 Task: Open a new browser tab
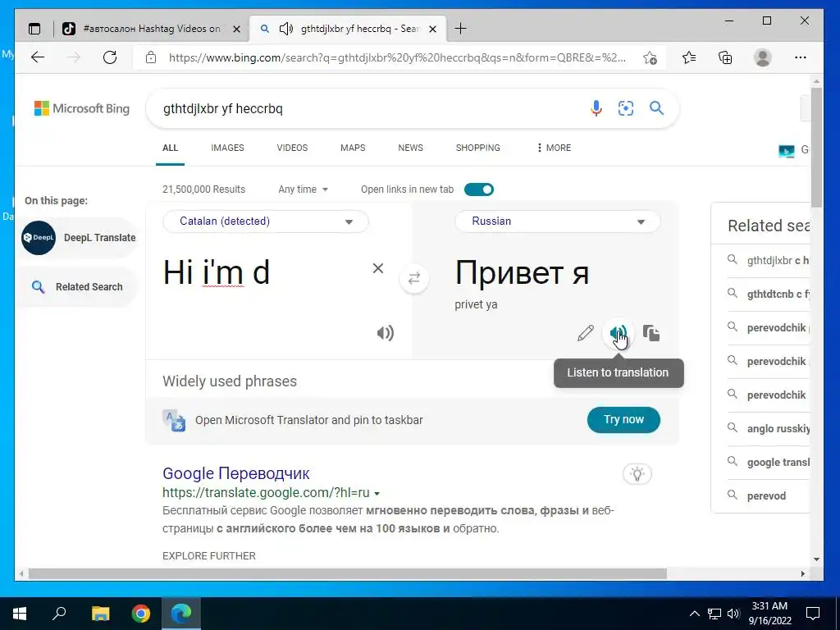[460, 29]
